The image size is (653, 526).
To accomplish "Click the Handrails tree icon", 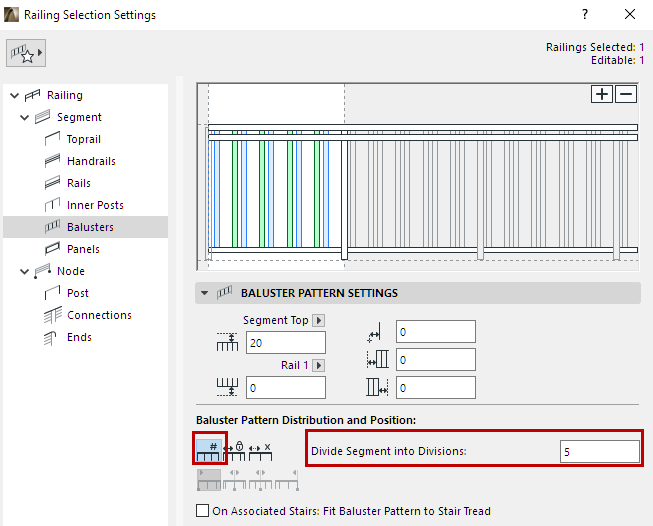I will pyautogui.click(x=52, y=161).
